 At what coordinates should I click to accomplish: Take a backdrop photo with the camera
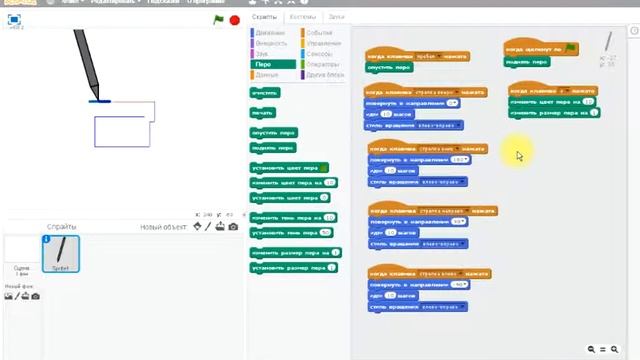tap(36, 296)
